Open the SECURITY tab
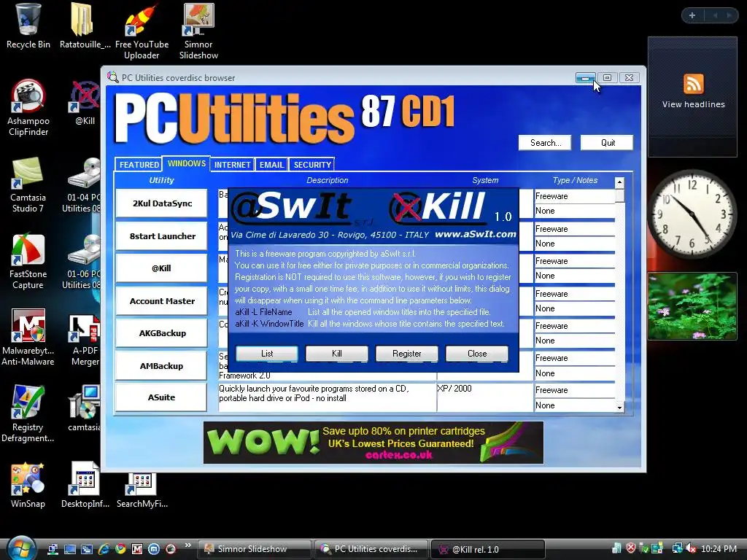This screenshot has height=560, width=747. tap(312, 164)
